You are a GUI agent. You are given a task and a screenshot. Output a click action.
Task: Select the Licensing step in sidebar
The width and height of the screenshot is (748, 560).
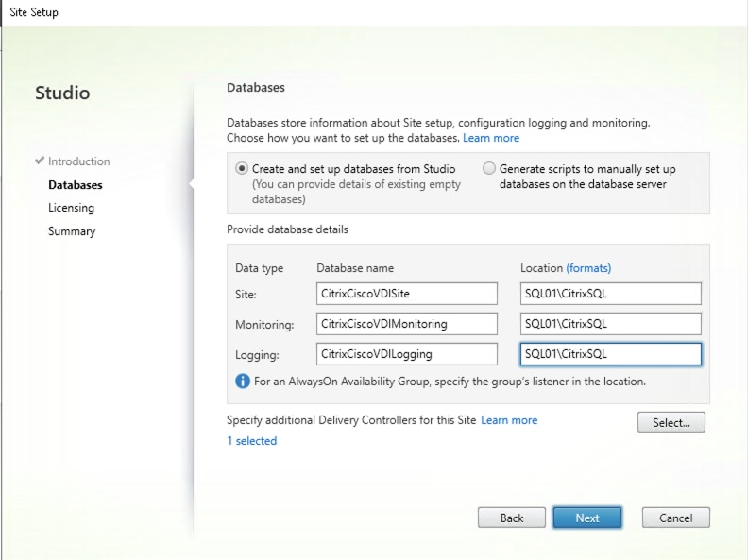point(71,208)
